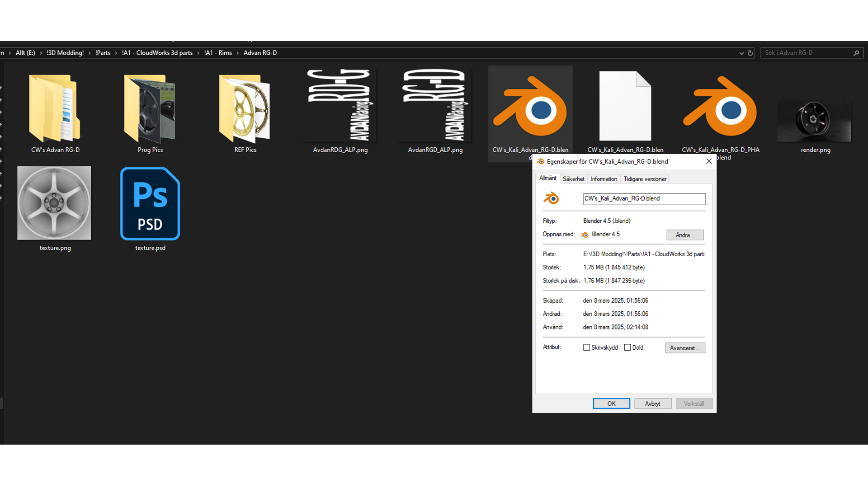The height and width of the screenshot is (488, 868).
Task: Click the refresh icon beside address bar
Action: tap(750, 53)
